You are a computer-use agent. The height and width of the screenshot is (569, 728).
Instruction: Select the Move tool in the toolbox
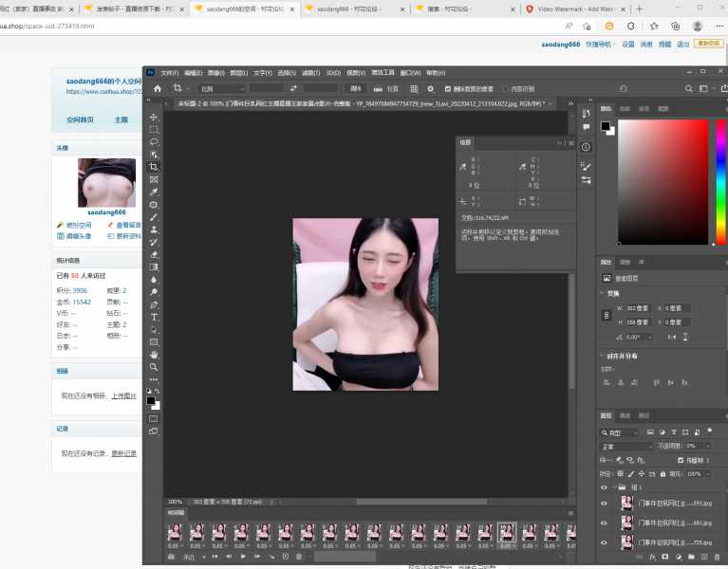[x=154, y=118]
